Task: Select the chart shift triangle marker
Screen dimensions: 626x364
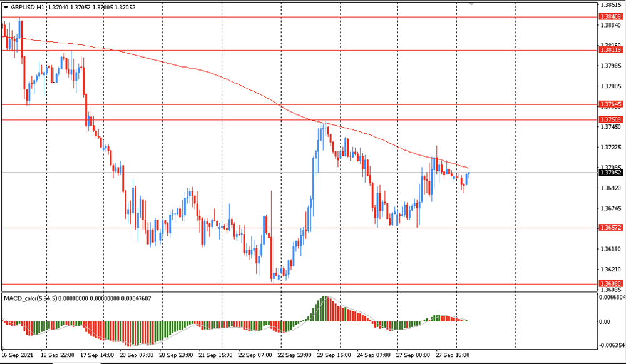Action: [x=471, y=4]
